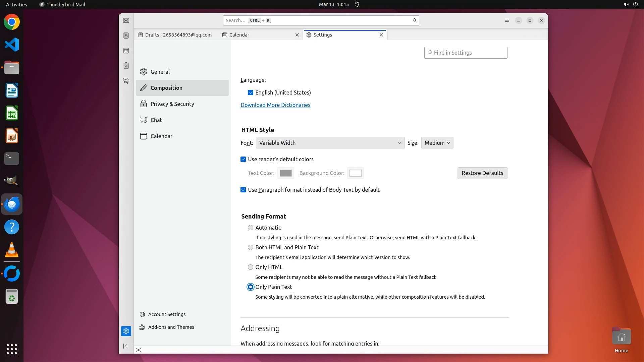The image size is (644, 362).
Task: Open Privacy & Security settings category
Action: 172,104
